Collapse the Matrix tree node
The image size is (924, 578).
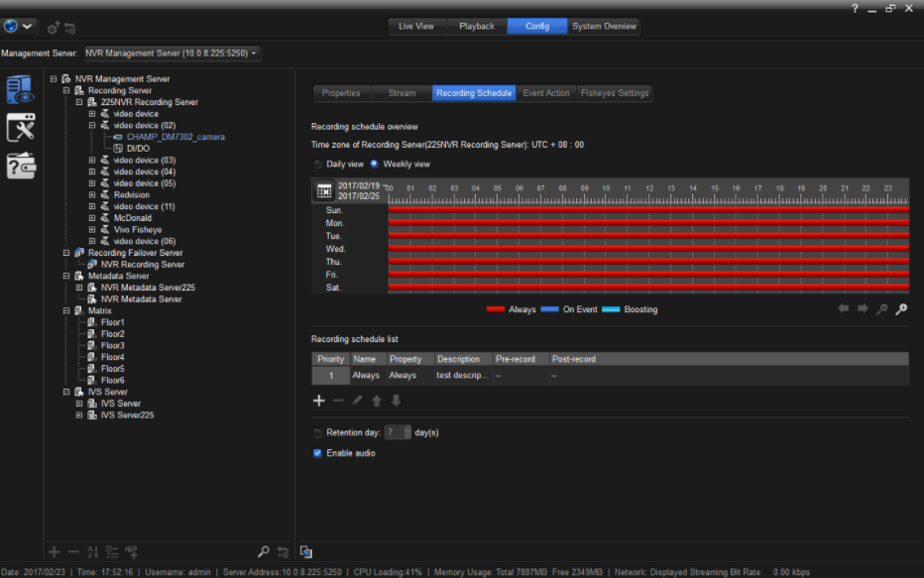[x=66, y=310]
